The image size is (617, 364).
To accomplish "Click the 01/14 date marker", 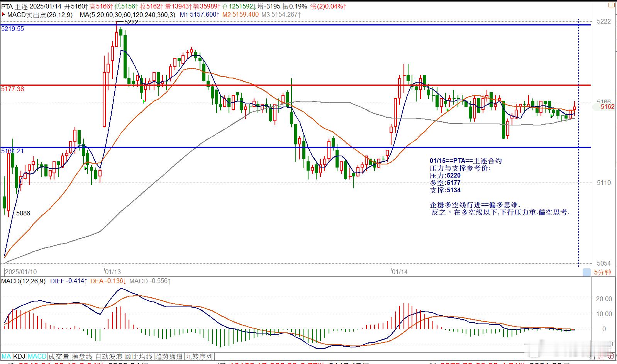I will tap(400, 272).
